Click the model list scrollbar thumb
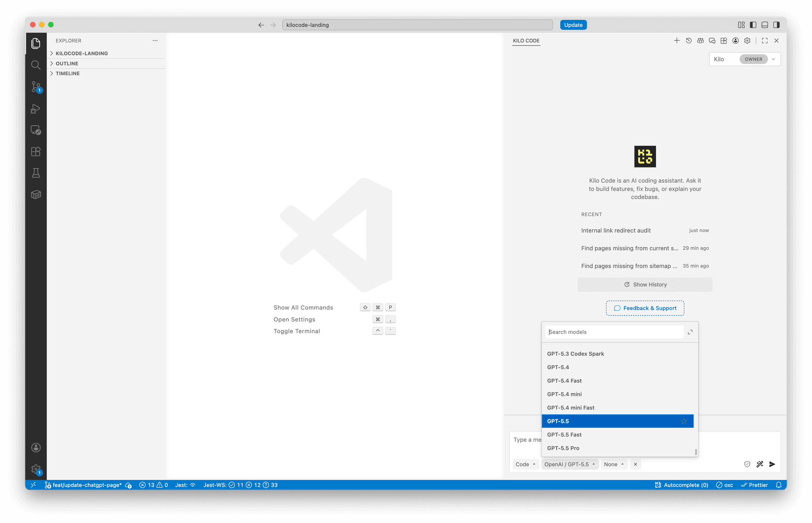Viewport: 812px width, 523px height. click(x=696, y=452)
